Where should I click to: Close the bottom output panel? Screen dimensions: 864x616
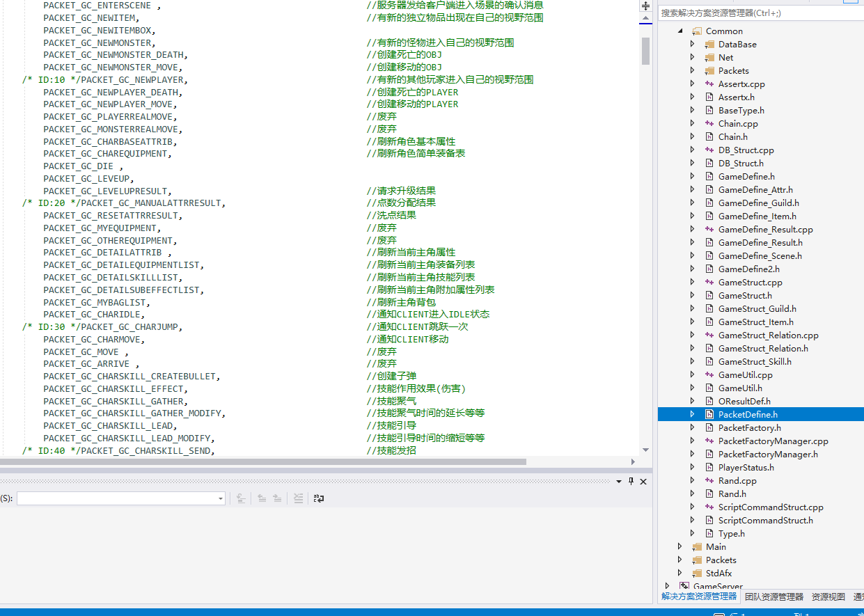click(x=643, y=482)
